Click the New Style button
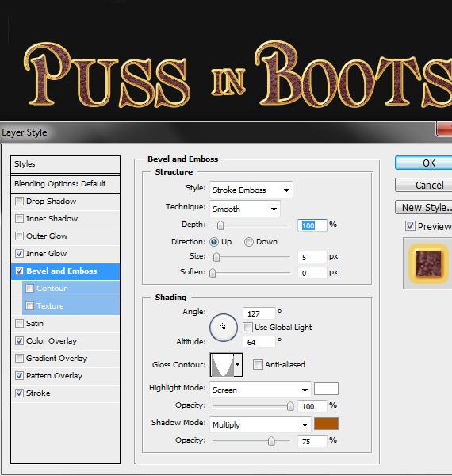This screenshot has width=452, height=476. tap(423, 207)
